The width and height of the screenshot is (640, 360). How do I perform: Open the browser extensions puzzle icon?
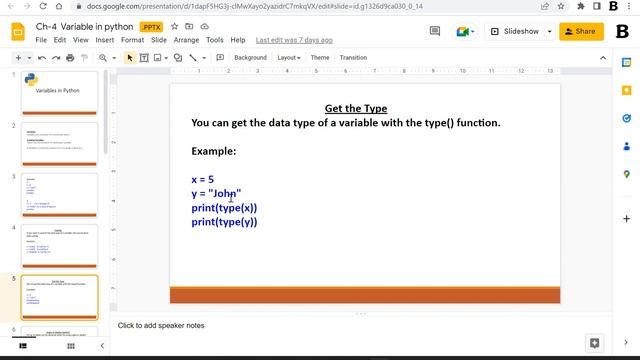(x=580, y=6)
